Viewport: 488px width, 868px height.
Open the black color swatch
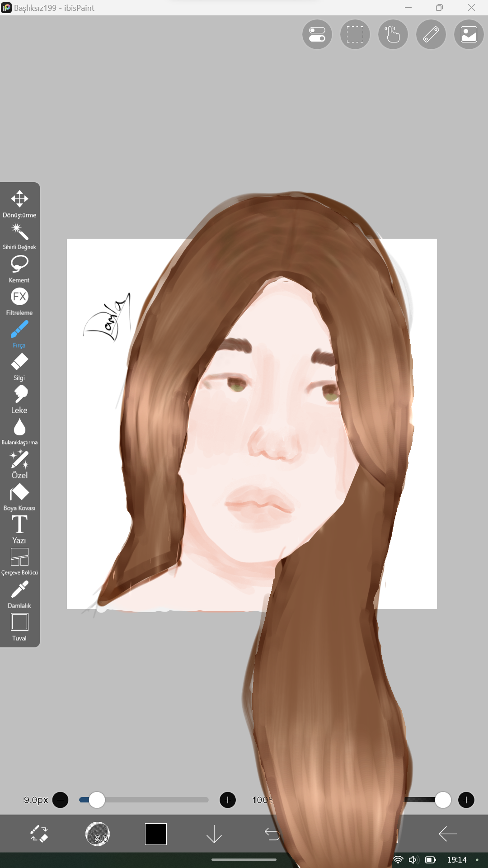[156, 834]
